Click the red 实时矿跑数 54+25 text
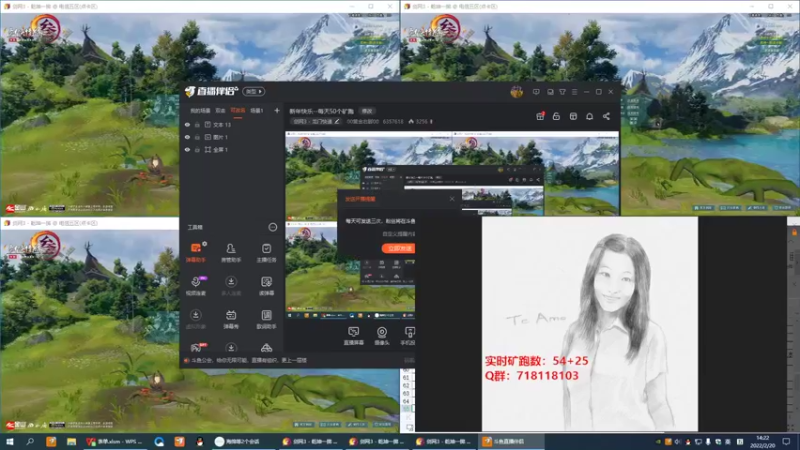 click(x=536, y=361)
